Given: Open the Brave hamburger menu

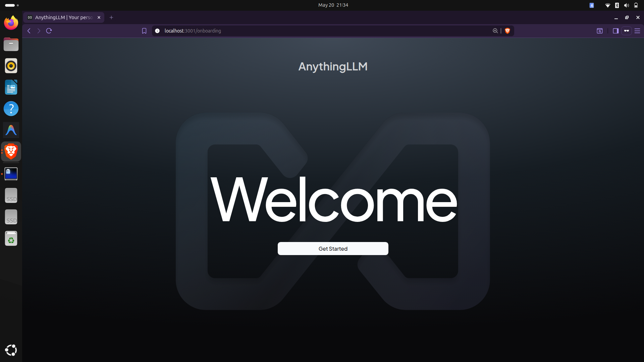Looking at the screenshot, I should click(x=637, y=31).
